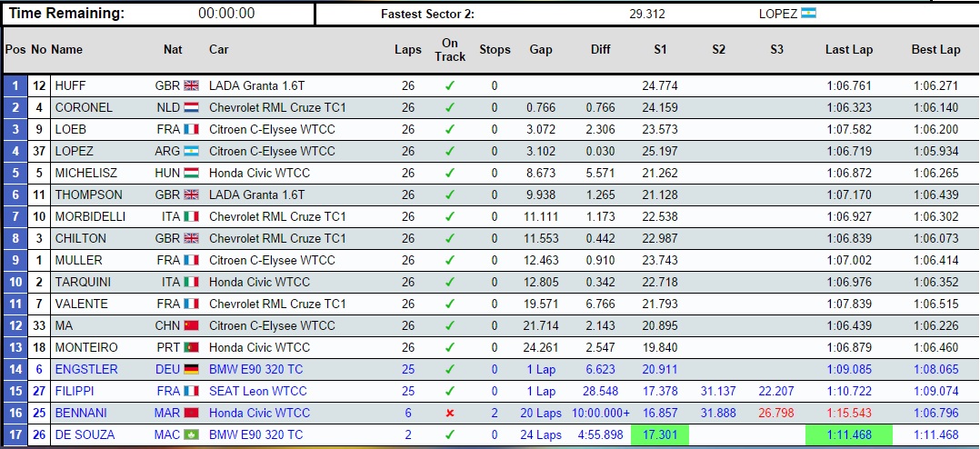Click the Time Remaining 00:00:00 value

click(x=226, y=14)
